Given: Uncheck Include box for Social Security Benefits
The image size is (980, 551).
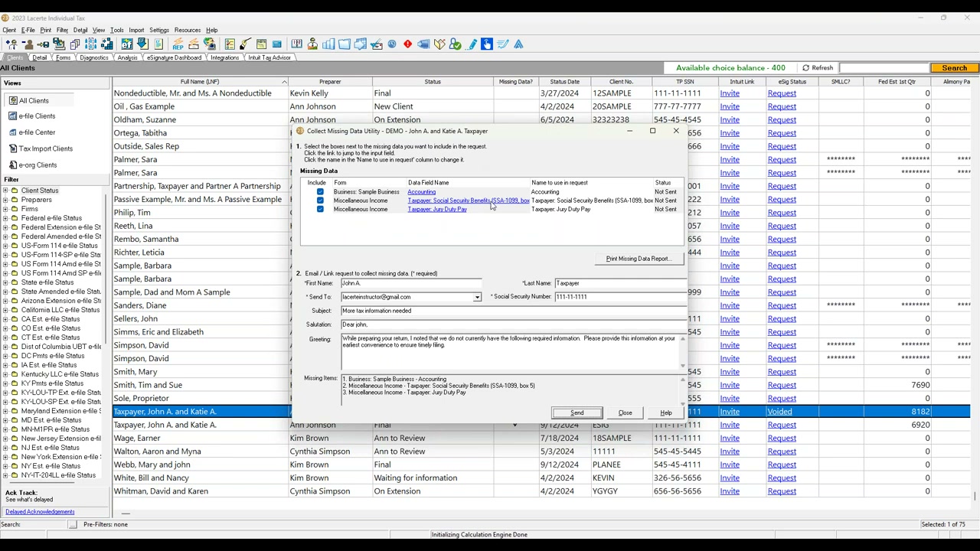Looking at the screenshot, I should click(x=320, y=201).
